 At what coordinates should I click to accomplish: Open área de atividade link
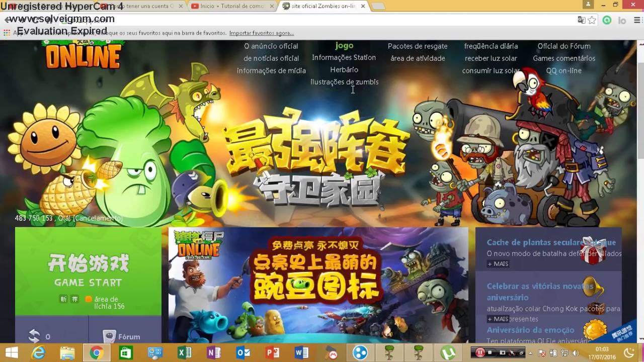pos(418,58)
